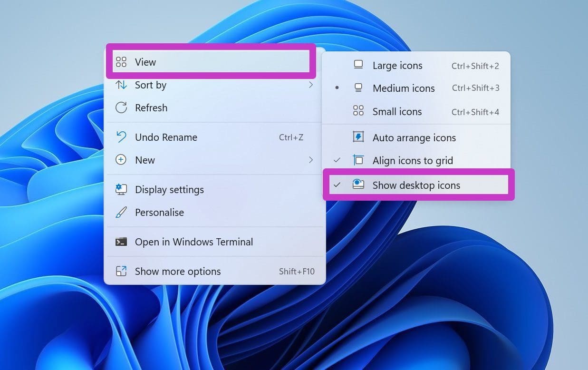Choose Small icons view option

(x=416, y=111)
